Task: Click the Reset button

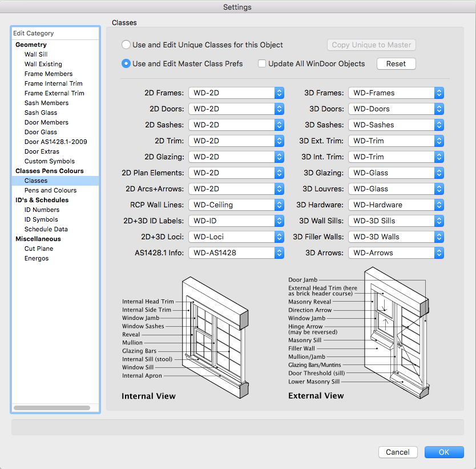Action: pyautogui.click(x=396, y=63)
